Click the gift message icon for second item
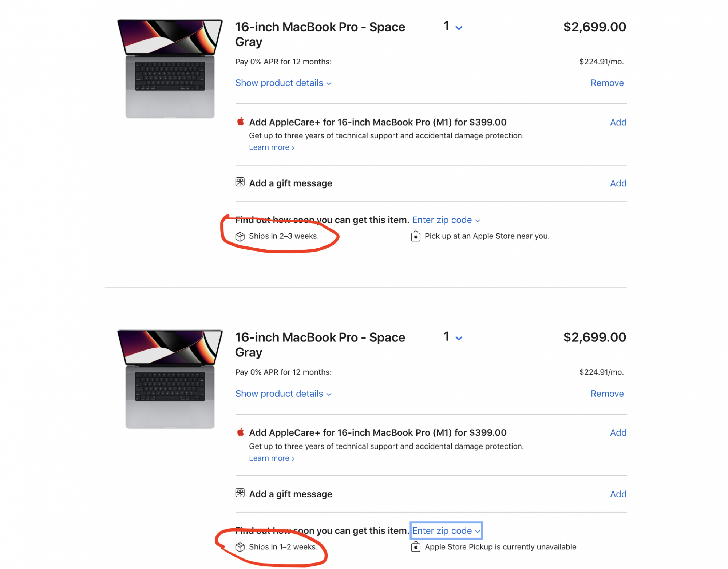The height and width of the screenshot is (569, 728). (239, 493)
